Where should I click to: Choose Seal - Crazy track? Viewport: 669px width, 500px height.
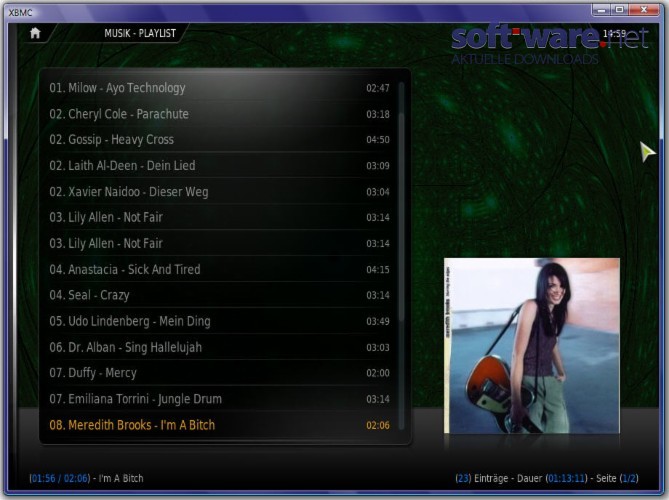coord(219,295)
